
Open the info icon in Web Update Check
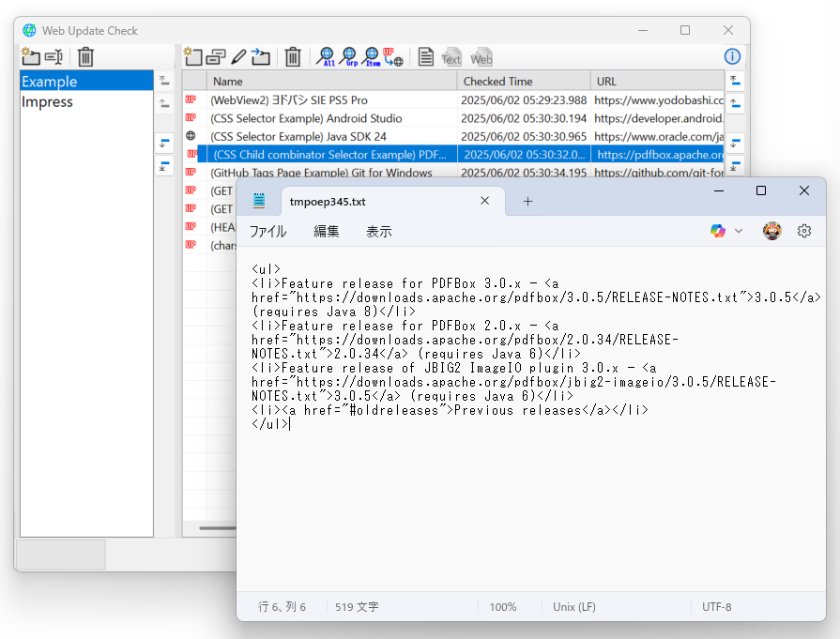pyautogui.click(x=732, y=56)
